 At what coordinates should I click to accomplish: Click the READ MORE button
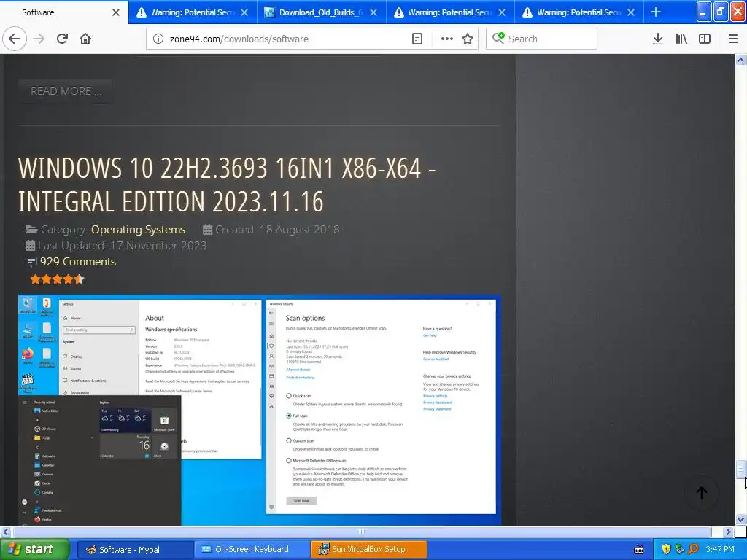[x=65, y=91]
